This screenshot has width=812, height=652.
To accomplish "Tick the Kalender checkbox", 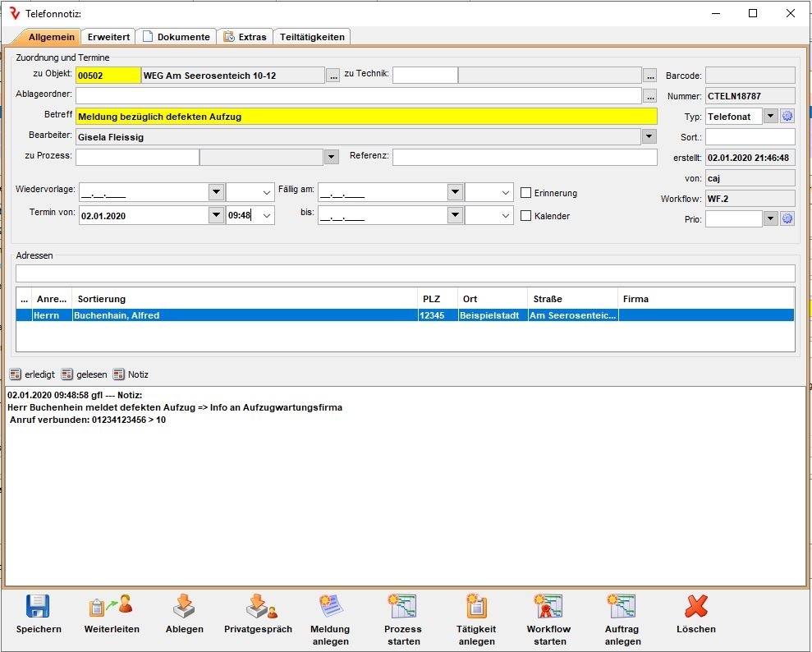I will point(527,216).
